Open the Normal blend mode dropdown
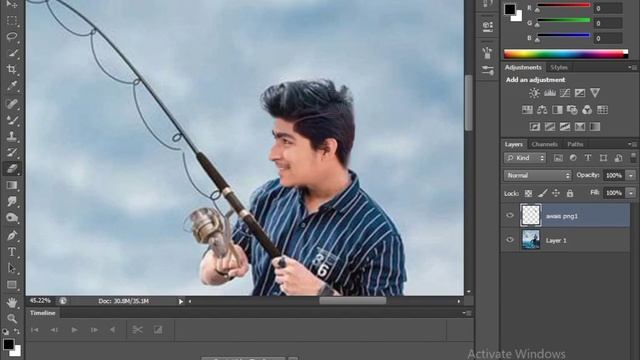This screenshot has height=360, width=640. pos(538,176)
